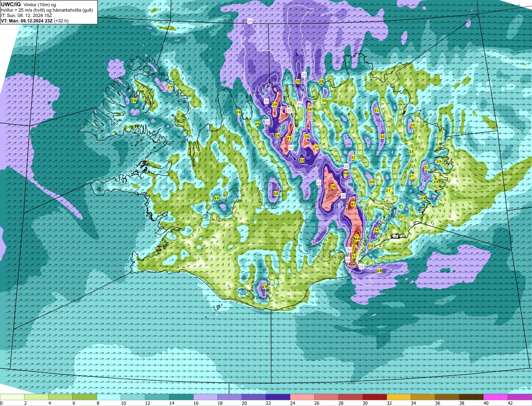Click the yellow gust label 43
This screenshot has width=532, height=406.
(289, 138)
